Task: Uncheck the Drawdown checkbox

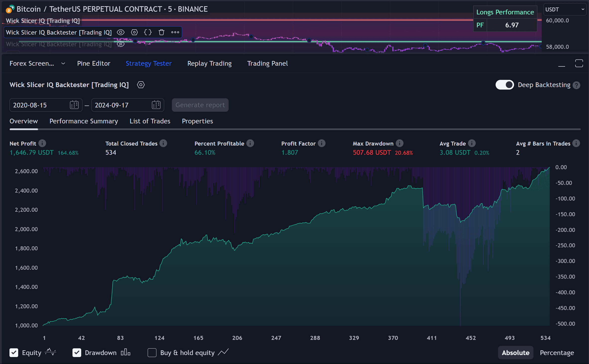Action: click(77, 353)
